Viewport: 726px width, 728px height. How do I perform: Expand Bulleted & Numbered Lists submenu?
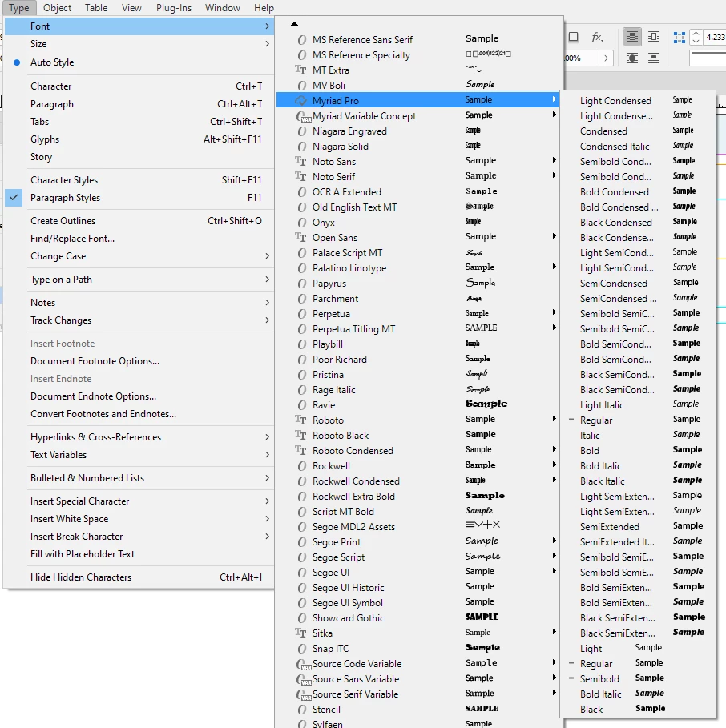[x=139, y=478]
